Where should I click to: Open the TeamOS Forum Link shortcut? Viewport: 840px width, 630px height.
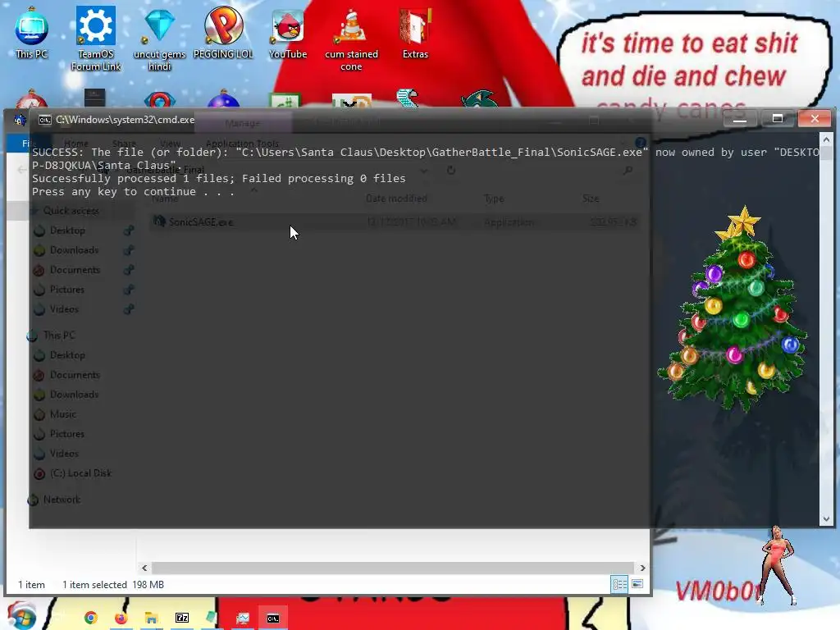tap(96, 39)
